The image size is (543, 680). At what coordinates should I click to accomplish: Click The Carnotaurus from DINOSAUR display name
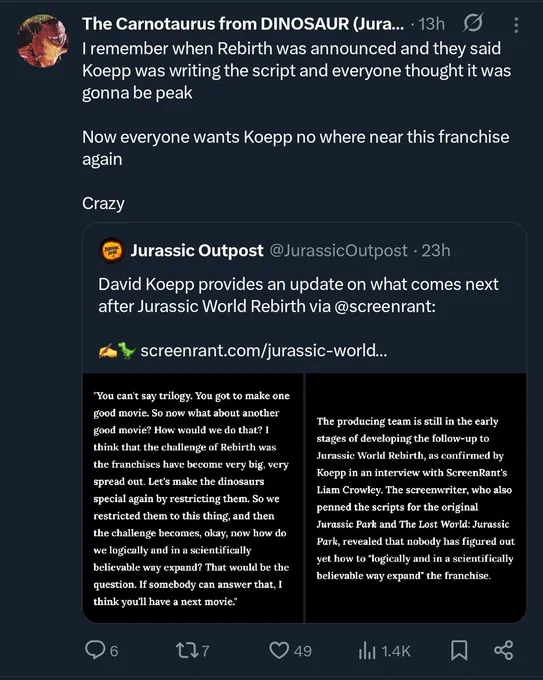(x=243, y=24)
